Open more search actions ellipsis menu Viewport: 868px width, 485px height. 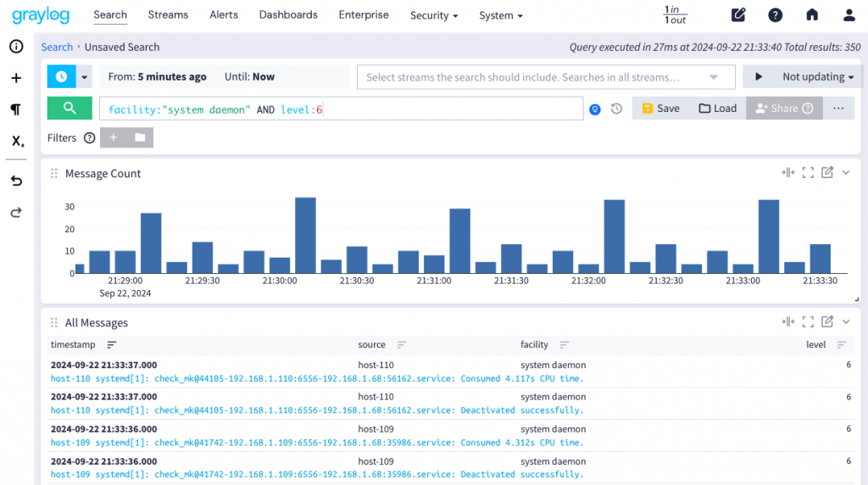click(x=838, y=109)
